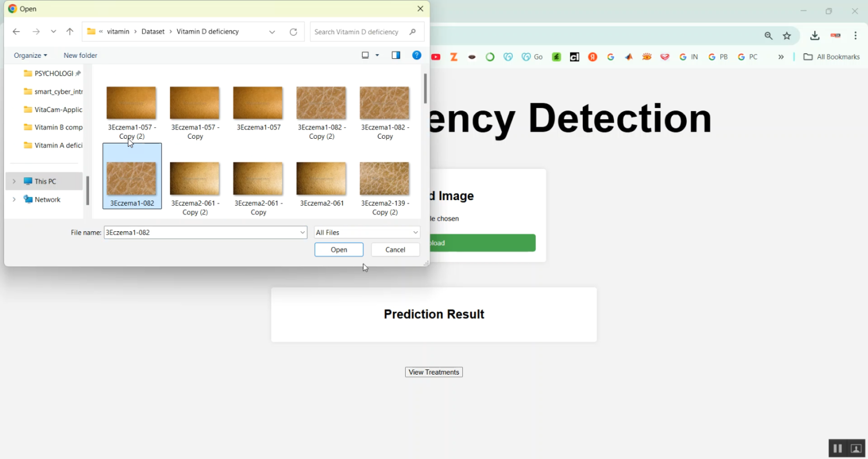
Task: Click the Back arrow in file dialog
Action: [x=16, y=32]
